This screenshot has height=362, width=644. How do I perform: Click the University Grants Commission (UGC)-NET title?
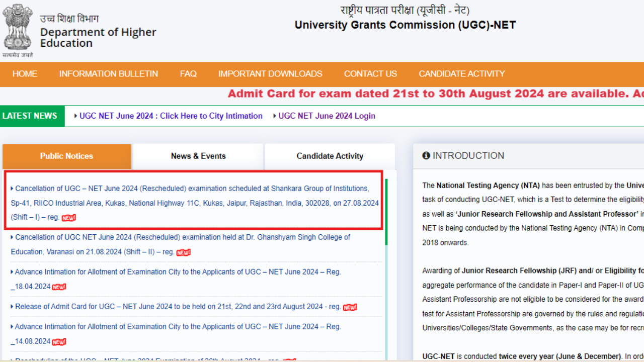click(405, 25)
